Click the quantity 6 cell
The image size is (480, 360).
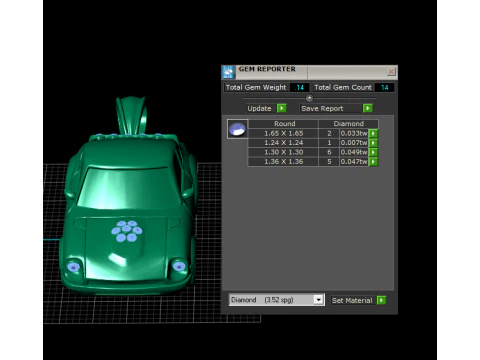[x=329, y=152]
